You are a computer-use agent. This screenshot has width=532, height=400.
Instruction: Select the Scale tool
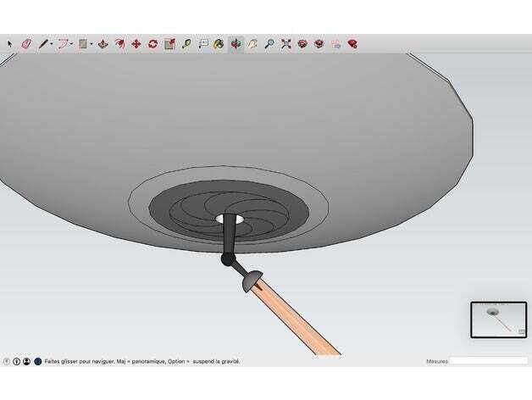[x=169, y=44]
